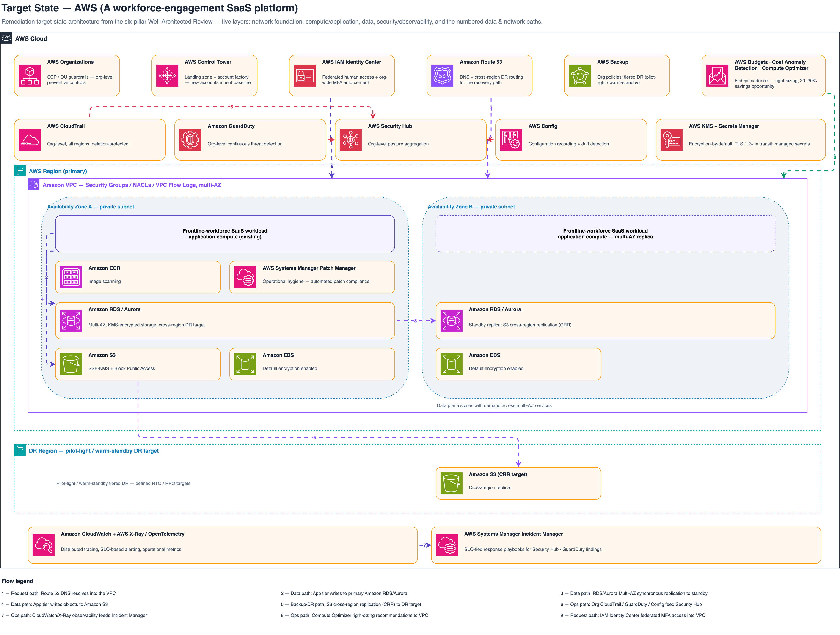Click the Amazon VPC Security Groups heading
Viewport: 840px width, 635px height.
(x=132, y=185)
